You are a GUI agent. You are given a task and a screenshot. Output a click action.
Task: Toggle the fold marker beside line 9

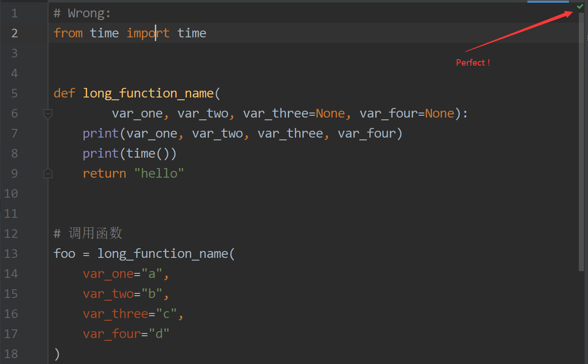coord(48,173)
